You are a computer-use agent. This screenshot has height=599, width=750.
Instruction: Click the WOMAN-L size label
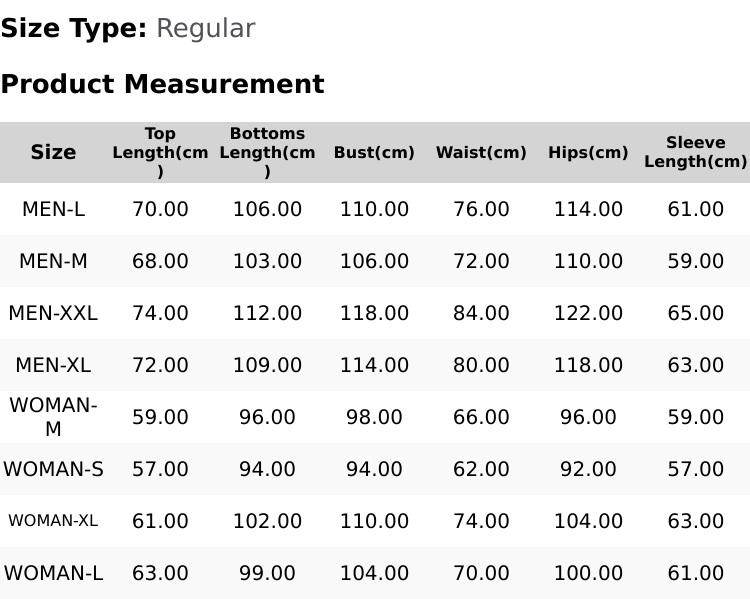(x=53, y=573)
